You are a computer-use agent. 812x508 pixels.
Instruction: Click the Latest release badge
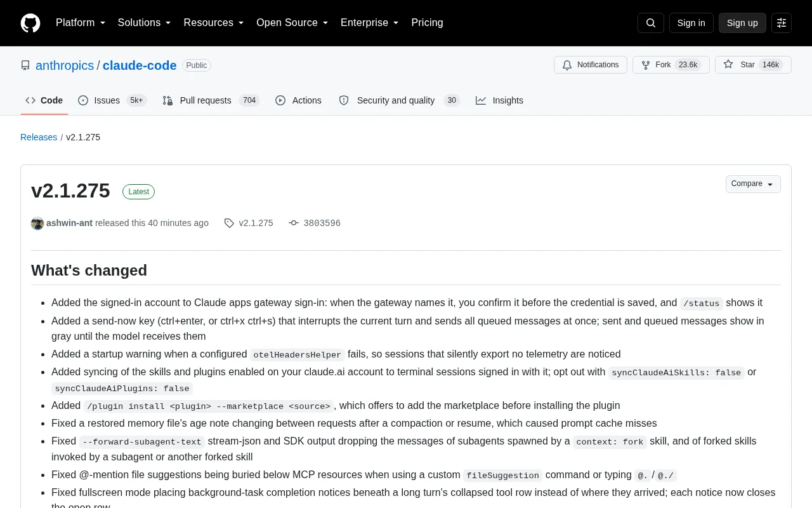tap(138, 192)
